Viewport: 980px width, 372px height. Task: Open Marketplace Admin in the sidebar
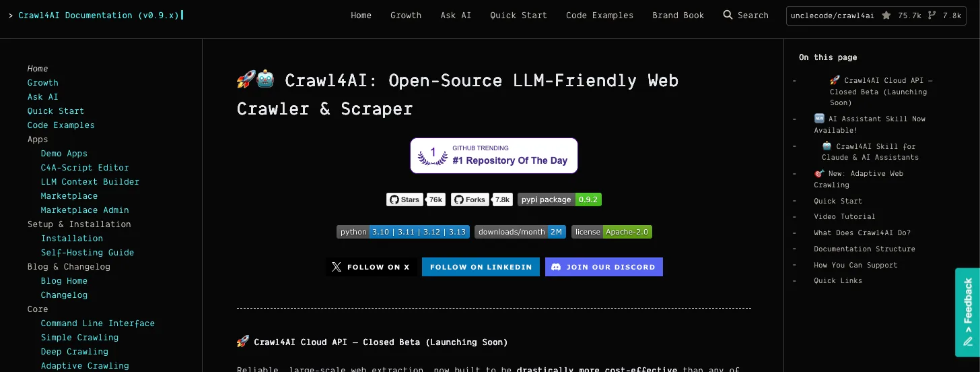pos(85,210)
